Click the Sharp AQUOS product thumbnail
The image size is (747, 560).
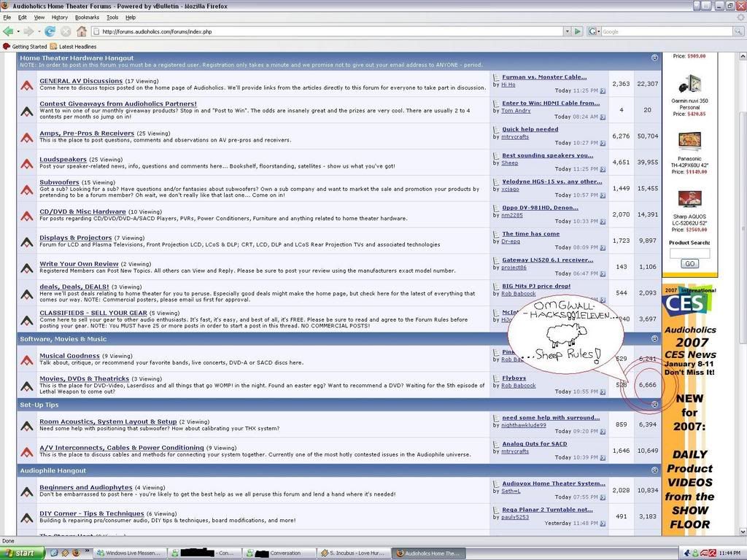point(689,200)
